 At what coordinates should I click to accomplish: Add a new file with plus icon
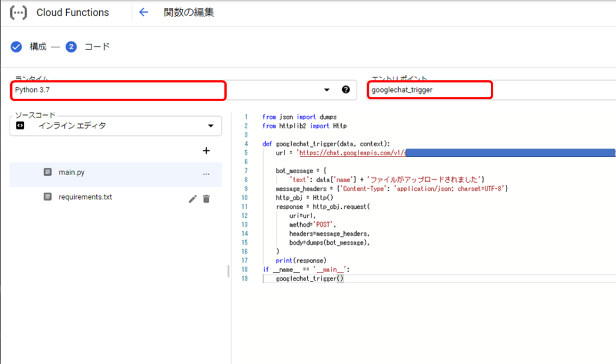pos(206,150)
